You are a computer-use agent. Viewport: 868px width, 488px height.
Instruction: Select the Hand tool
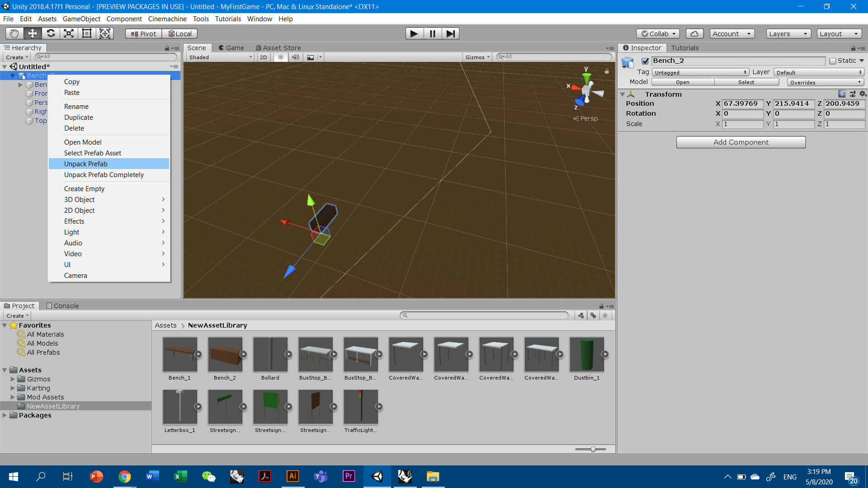[14, 33]
